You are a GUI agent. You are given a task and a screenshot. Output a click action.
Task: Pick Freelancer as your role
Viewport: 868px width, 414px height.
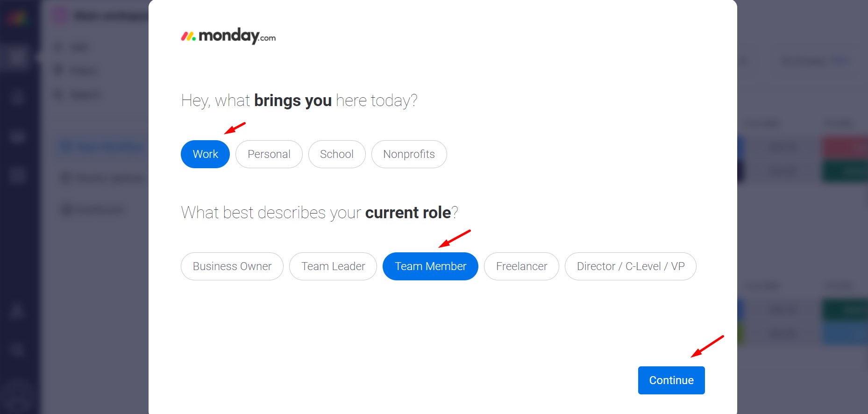pos(521,266)
